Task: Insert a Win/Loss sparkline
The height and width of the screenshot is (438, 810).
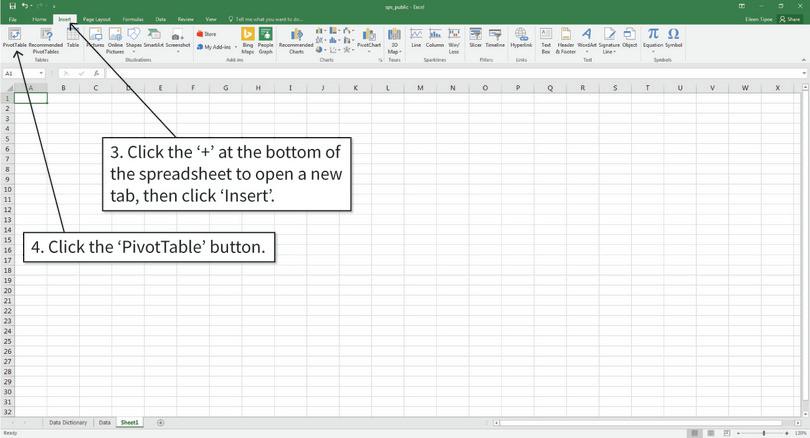Action: tap(454, 41)
